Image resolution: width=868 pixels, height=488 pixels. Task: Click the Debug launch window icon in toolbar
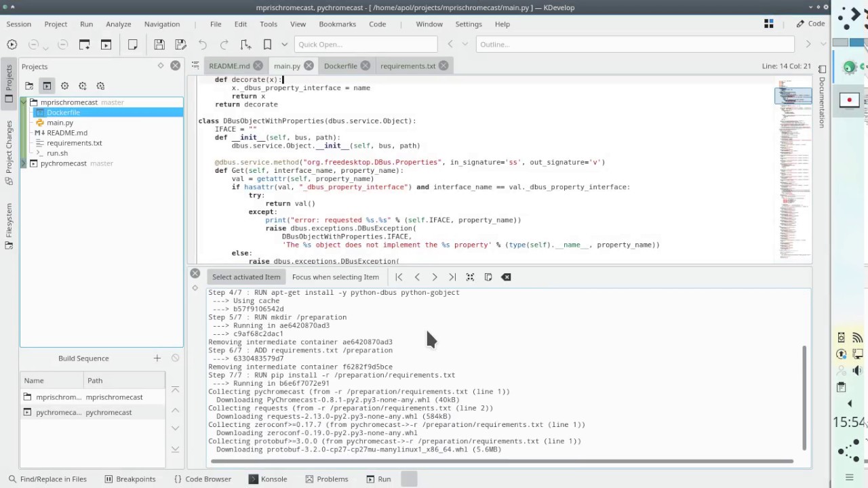point(106,44)
